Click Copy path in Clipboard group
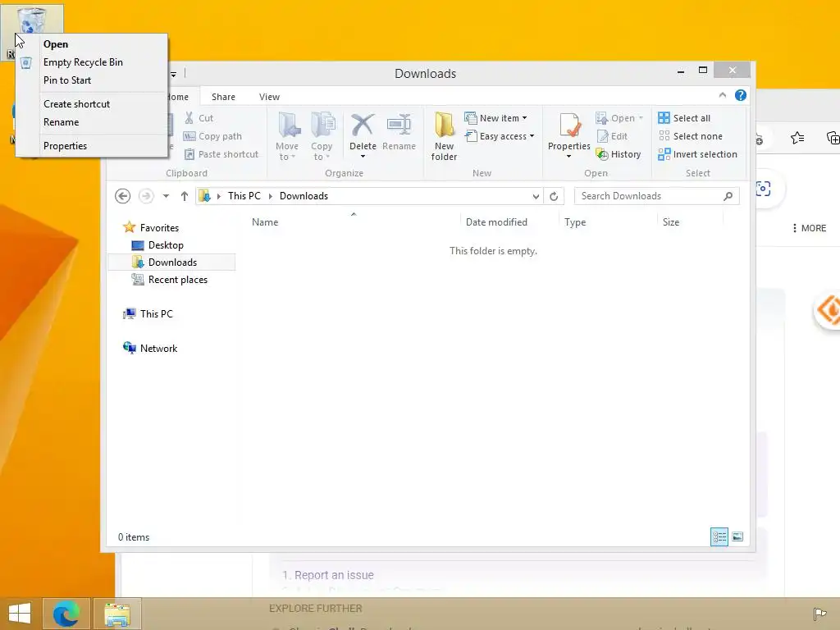This screenshot has width=840, height=630. (212, 136)
